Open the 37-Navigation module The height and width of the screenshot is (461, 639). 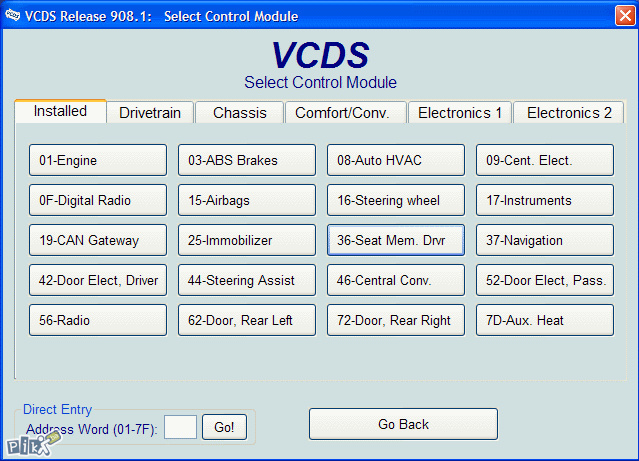[x=545, y=240]
